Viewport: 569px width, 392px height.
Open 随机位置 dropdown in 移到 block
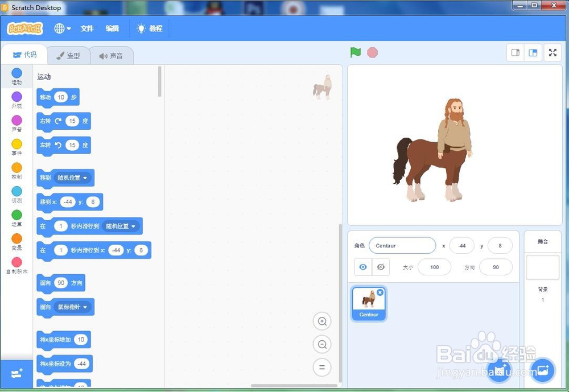tap(73, 178)
